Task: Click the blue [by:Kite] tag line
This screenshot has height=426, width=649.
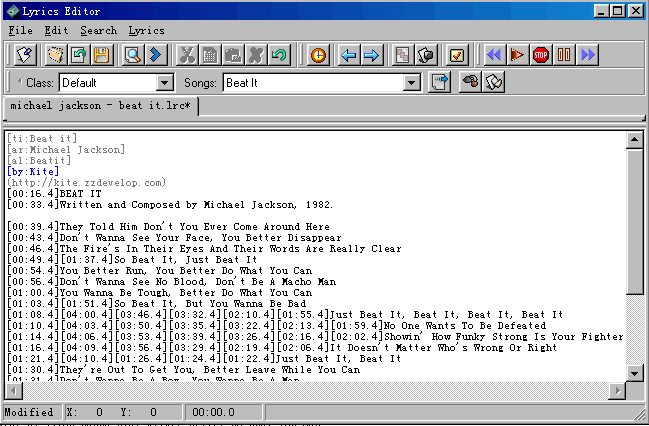Action: pyautogui.click(x=33, y=171)
